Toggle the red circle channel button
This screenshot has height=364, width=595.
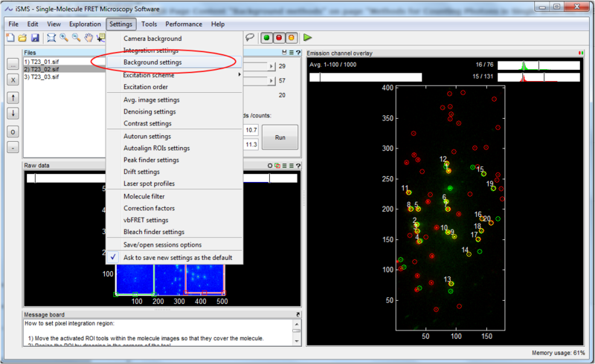279,37
